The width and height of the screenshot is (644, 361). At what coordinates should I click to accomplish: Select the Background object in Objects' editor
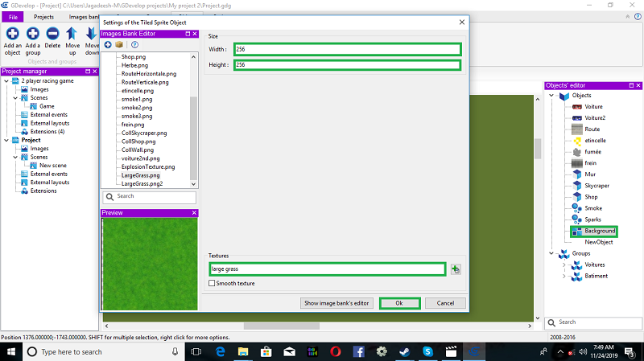point(594,232)
